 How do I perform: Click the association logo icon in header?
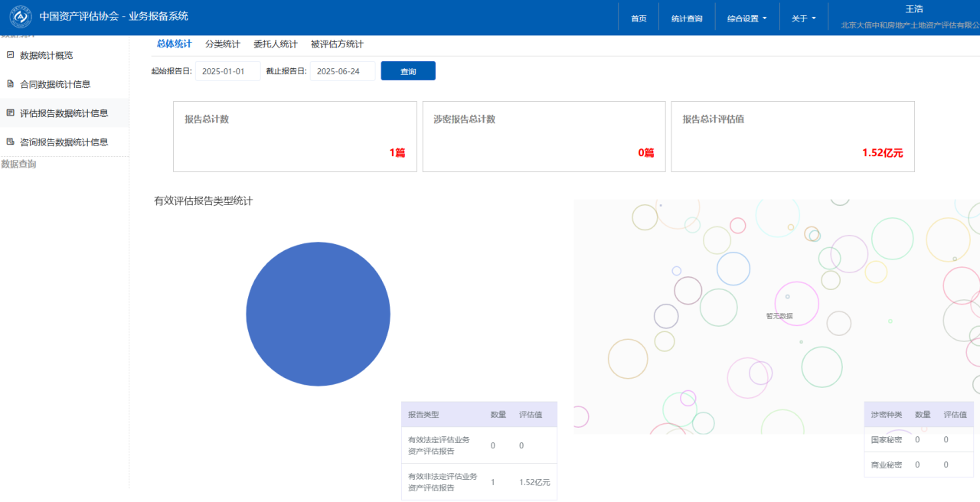pos(21,17)
